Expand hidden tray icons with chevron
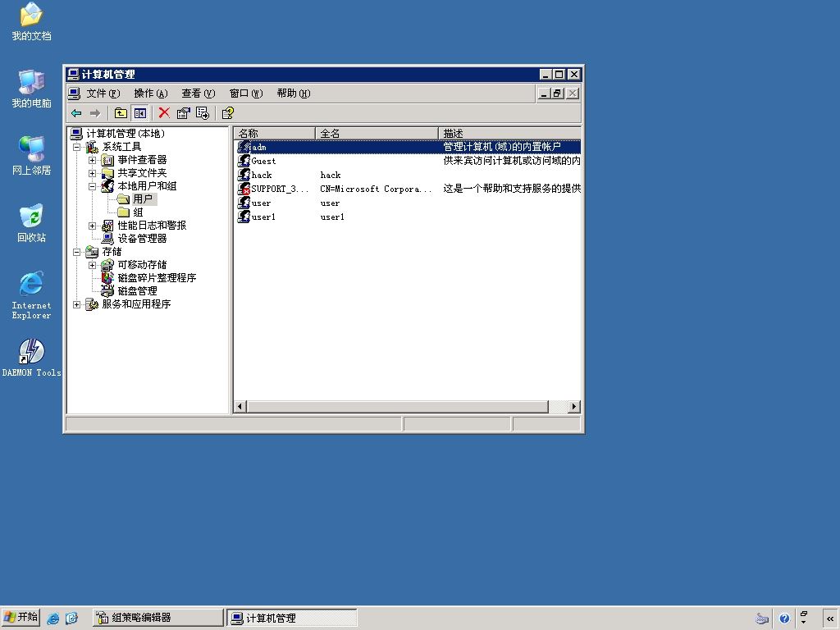The height and width of the screenshot is (630, 840). (830, 619)
